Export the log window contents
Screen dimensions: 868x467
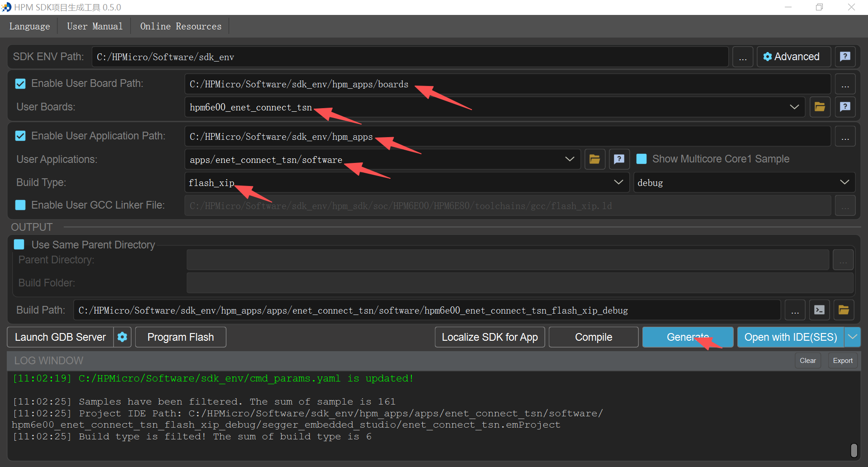point(843,361)
